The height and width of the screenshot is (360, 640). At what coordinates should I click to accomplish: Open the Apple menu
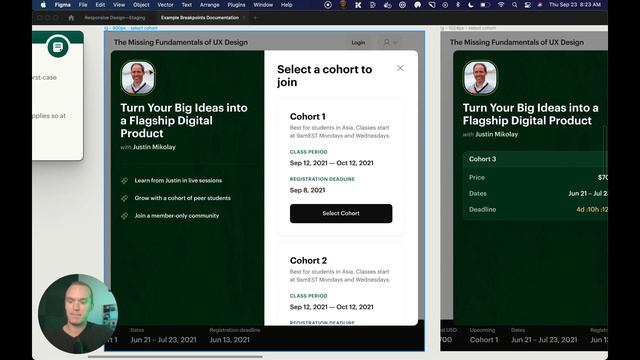click(43, 5)
